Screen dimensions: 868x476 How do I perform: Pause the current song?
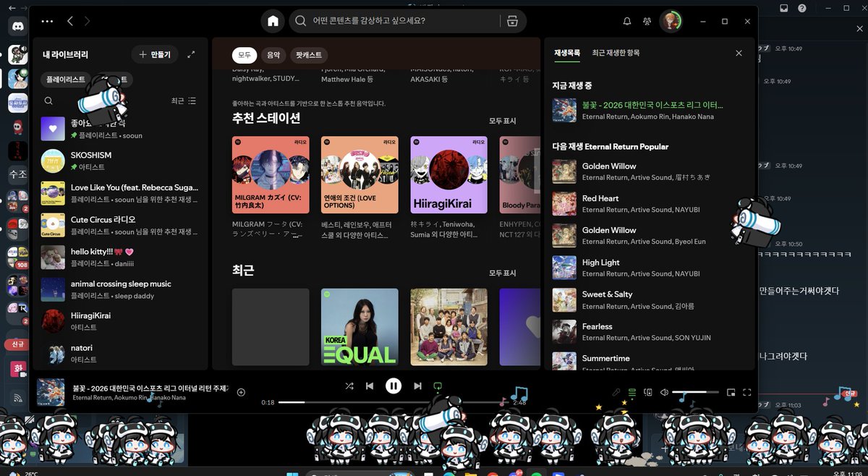(393, 386)
